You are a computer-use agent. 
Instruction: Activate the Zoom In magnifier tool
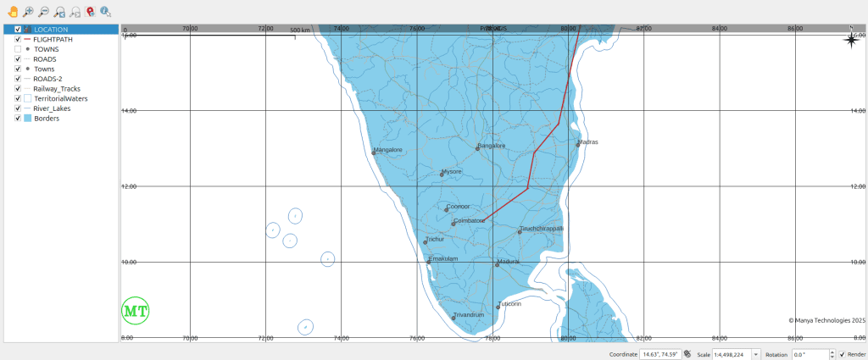pos(28,12)
